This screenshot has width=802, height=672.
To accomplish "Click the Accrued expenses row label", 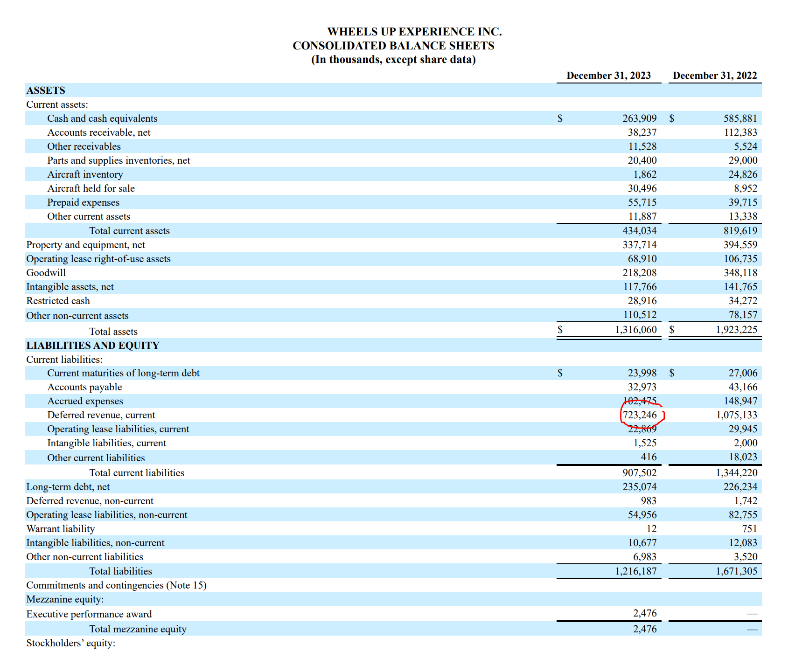I will tap(85, 401).
